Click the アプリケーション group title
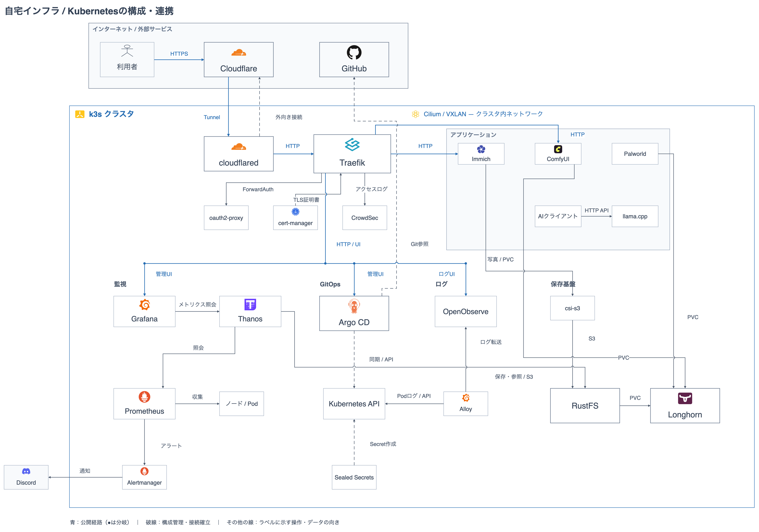This screenshot has width=759, height=532. (x=473, y=134)
